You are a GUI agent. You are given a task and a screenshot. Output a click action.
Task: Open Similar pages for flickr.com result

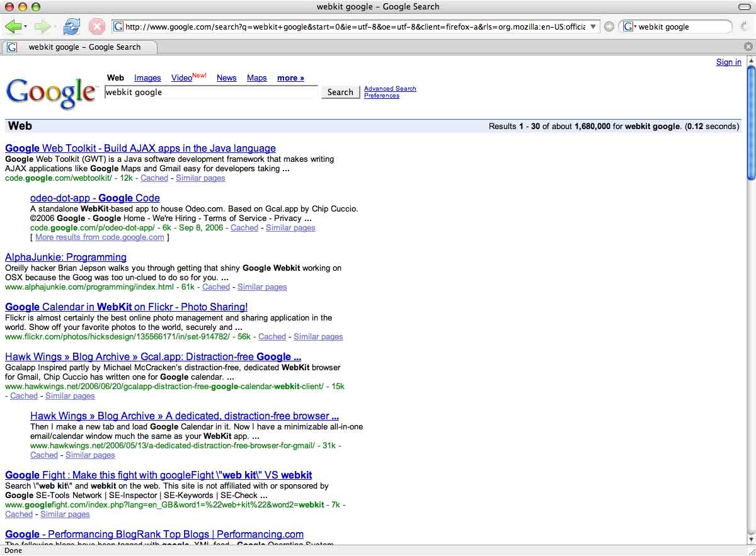pos(318,337)
